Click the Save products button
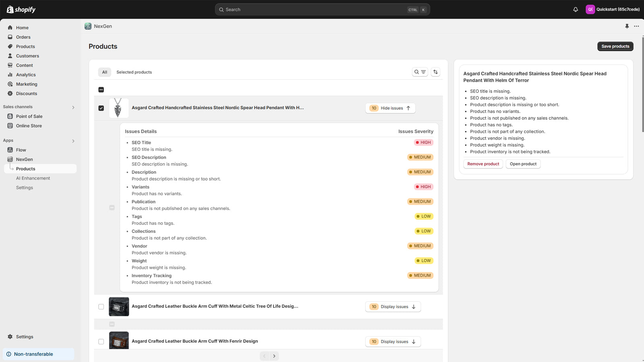The image size is (644, 362). point(615,46)
